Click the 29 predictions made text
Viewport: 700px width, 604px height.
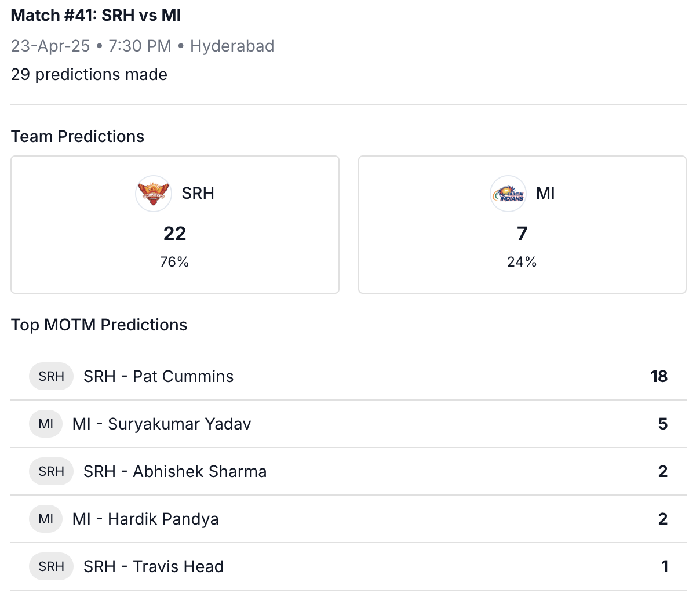[89, 75]
